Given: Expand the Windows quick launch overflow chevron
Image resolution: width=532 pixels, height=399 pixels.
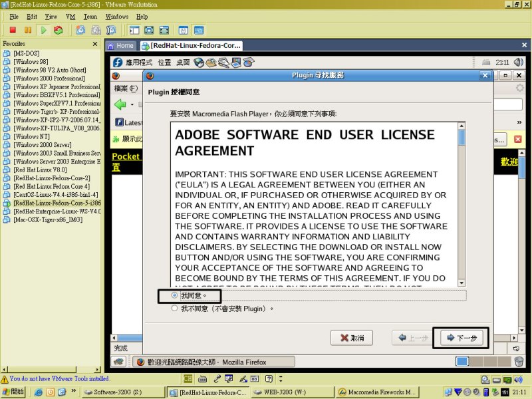Looking at the screenshot, I should pos(73,391).
